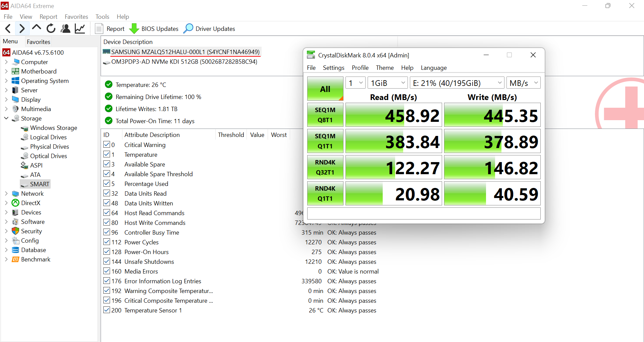Select the OM3PDP3-AD NVMe KDI 512GB drive row
This screenshot has height=342, width=644.
click(x=184, y=62)
